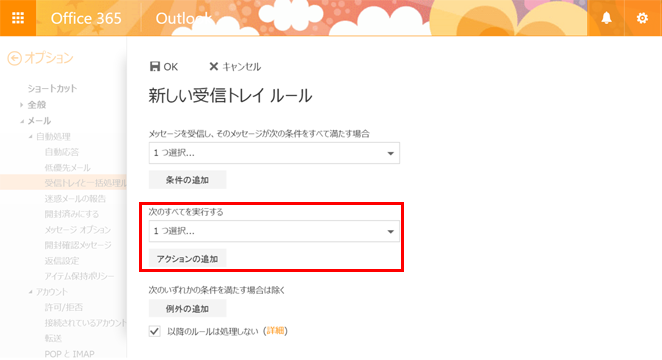Select 自動応答 in sidebar

62,152
